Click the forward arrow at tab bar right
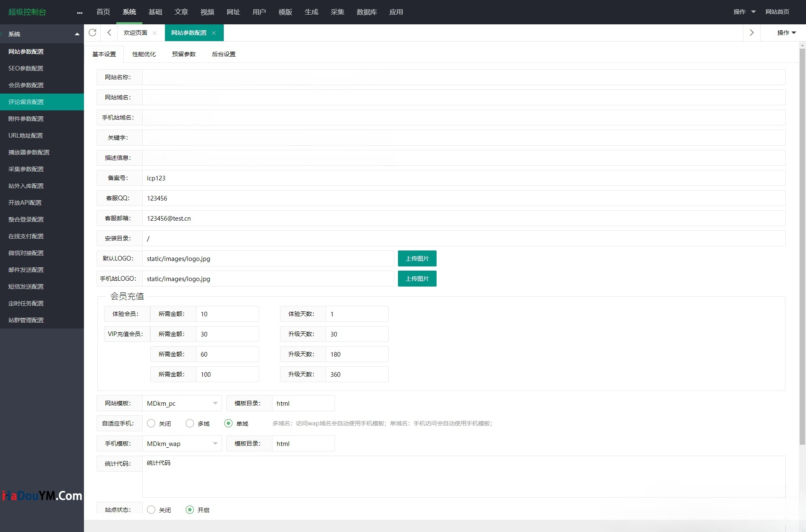806x532 pixels. coord(751,33)
